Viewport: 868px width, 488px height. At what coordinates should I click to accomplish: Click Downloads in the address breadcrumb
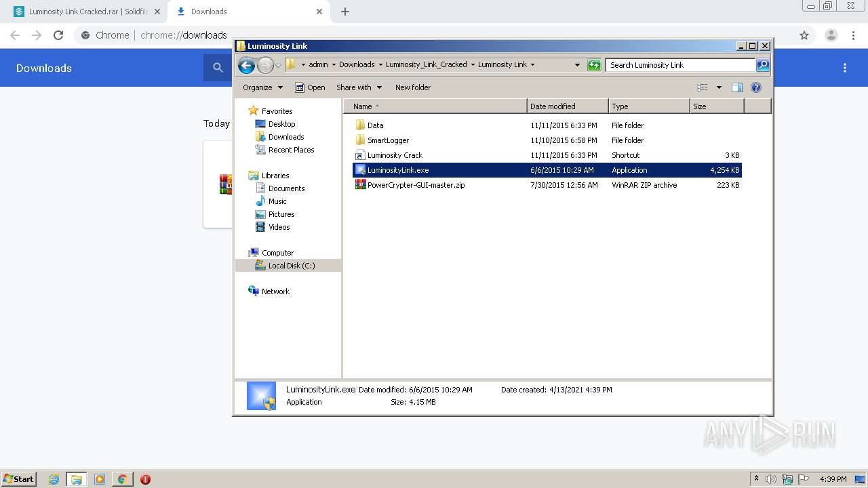(357, 65)
